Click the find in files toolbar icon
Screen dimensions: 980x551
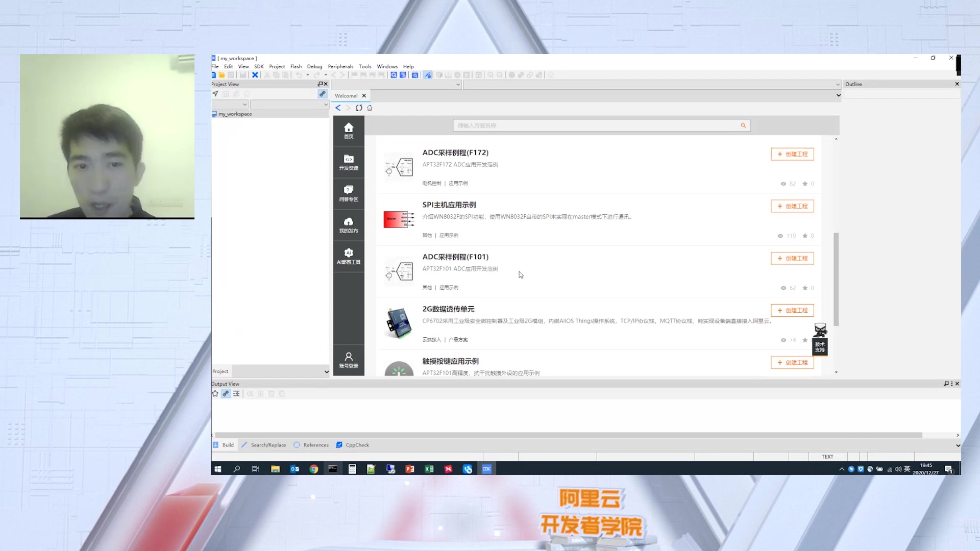coord(394,75)
